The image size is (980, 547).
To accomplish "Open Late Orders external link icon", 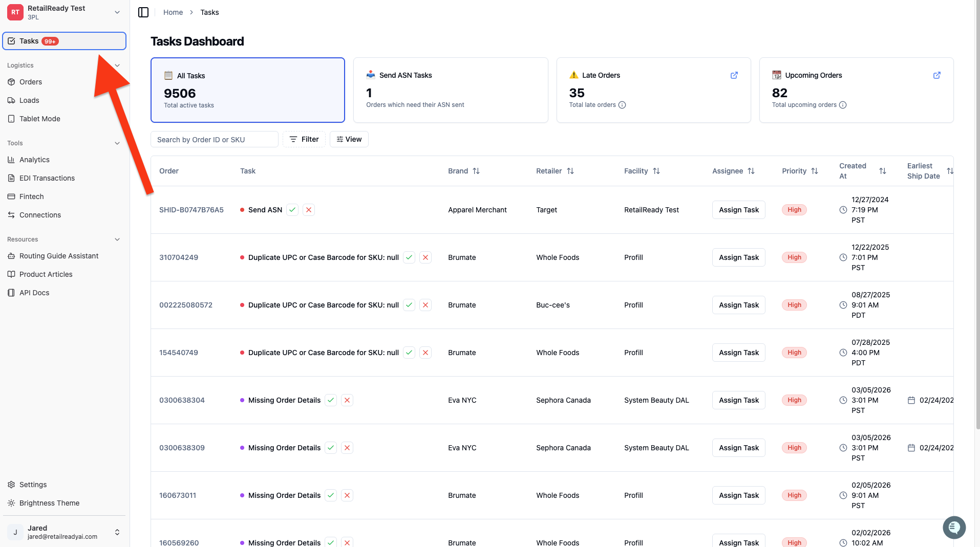I will (734, 75).
